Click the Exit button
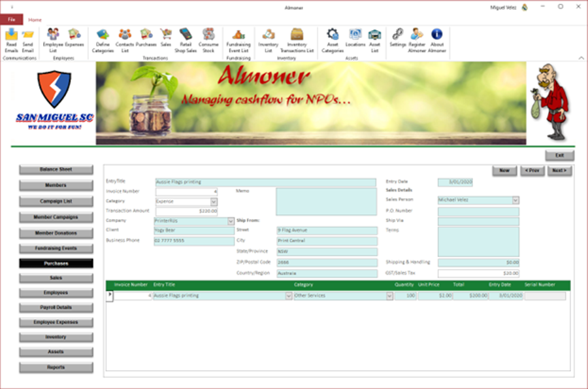588x389 pixels. (x=559, y=156)
